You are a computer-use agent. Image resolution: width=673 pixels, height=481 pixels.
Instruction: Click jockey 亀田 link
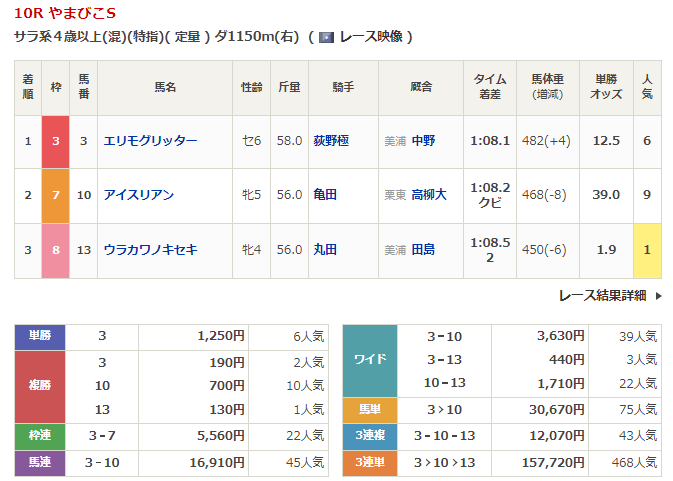click(325, 195)
